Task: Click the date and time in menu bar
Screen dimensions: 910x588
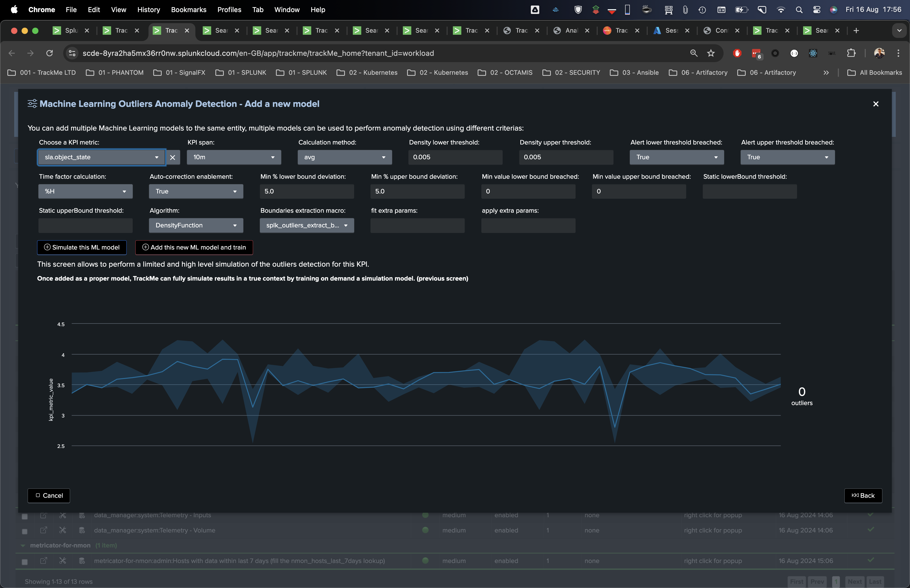Action: (873, 9)
